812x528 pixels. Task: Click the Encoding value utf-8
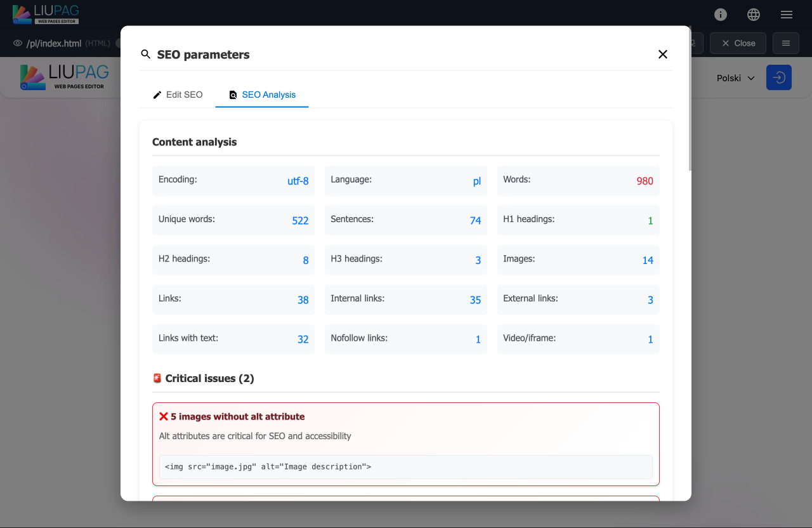tap(298, 181)
